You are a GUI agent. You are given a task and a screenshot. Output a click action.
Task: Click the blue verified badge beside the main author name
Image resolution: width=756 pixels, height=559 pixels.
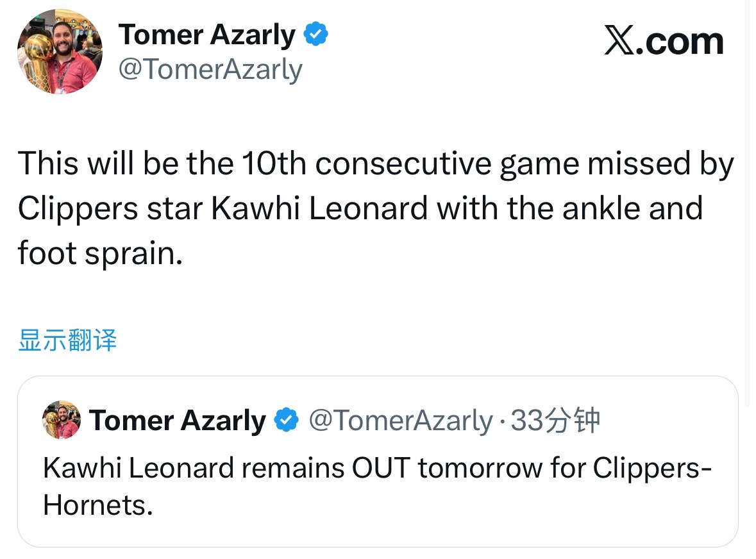coord(315,35)
